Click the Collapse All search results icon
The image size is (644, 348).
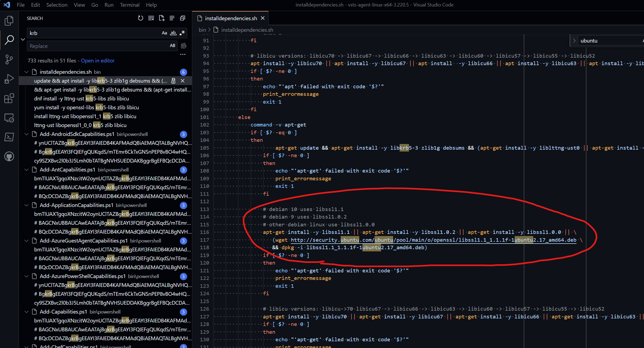[183, 18]
